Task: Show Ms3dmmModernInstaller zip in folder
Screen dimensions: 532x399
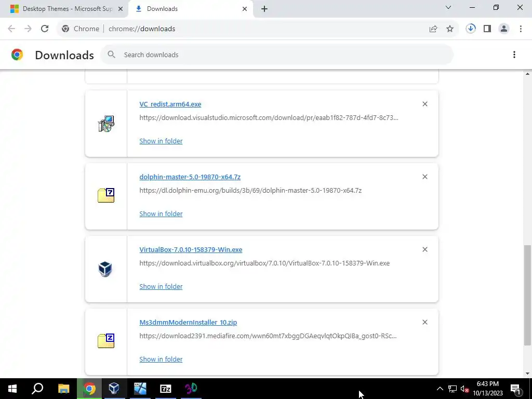Action: tap(161, 359)
